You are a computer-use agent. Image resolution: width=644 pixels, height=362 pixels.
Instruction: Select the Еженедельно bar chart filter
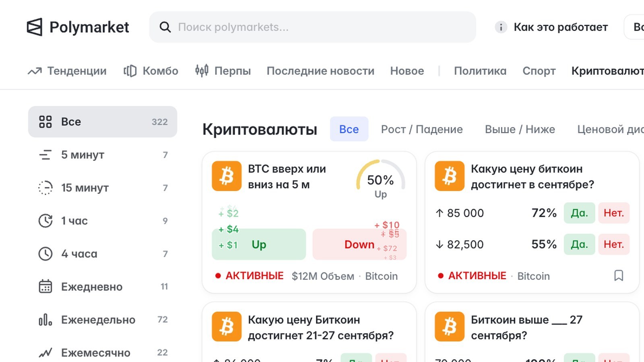point(103,319)
